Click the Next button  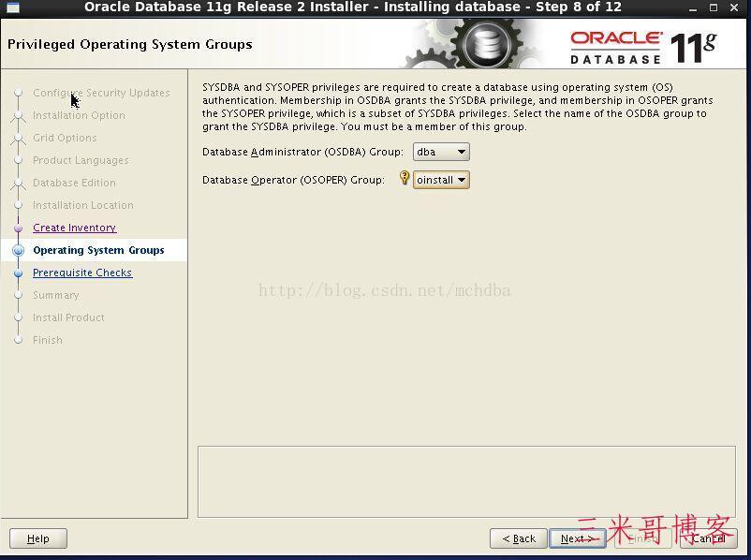pos(578,538)
